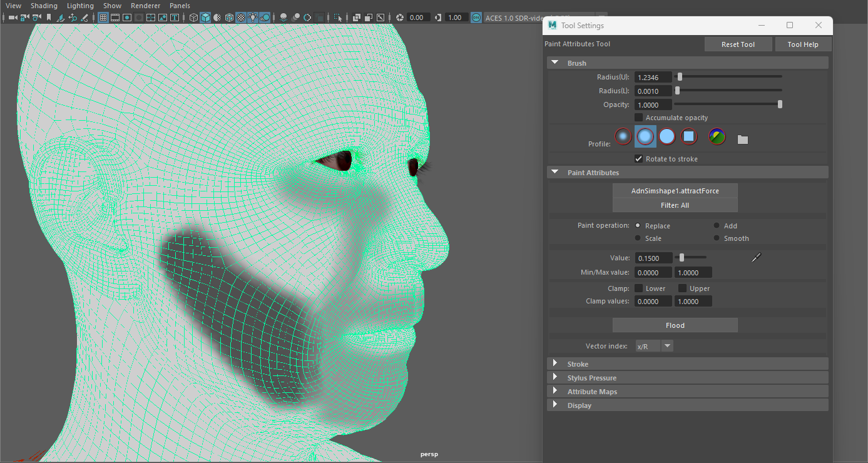This screenshot has width=868, height=463.
Task: Select the Smooth paint operation
Action: (x=717, y=238)
